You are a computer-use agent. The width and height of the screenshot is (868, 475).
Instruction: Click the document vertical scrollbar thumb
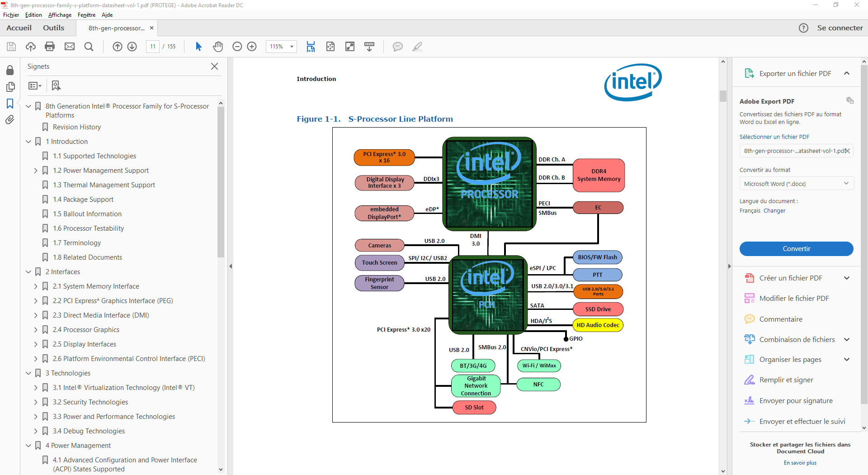point(723,96)
